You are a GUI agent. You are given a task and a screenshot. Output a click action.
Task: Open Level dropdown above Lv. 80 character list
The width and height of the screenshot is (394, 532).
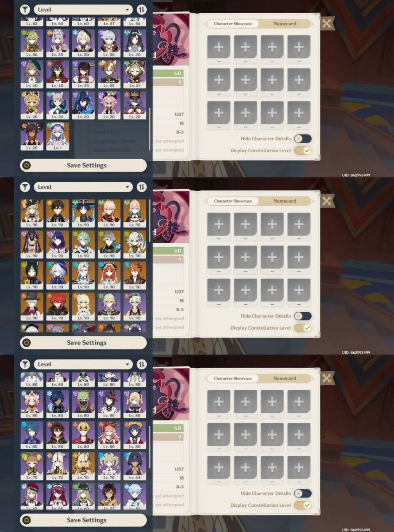click(83, 365)
